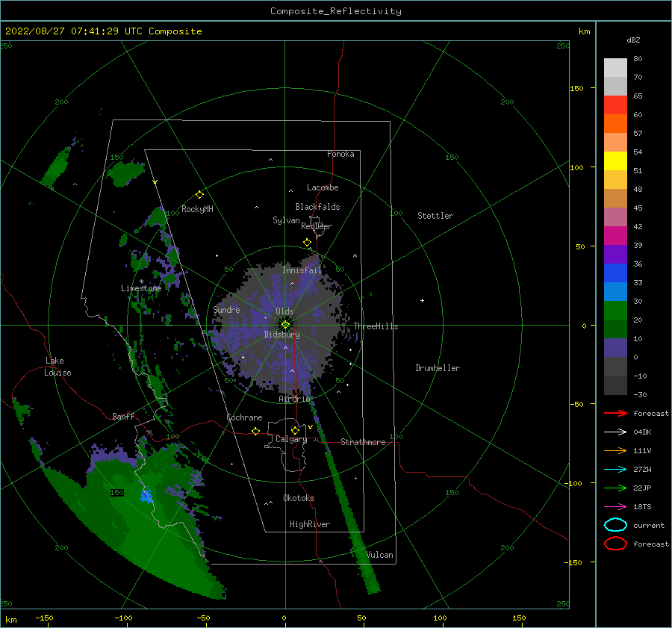This screenshot has width=672, height=628.
Task: Click the Sylvan label
Action: 286,220
